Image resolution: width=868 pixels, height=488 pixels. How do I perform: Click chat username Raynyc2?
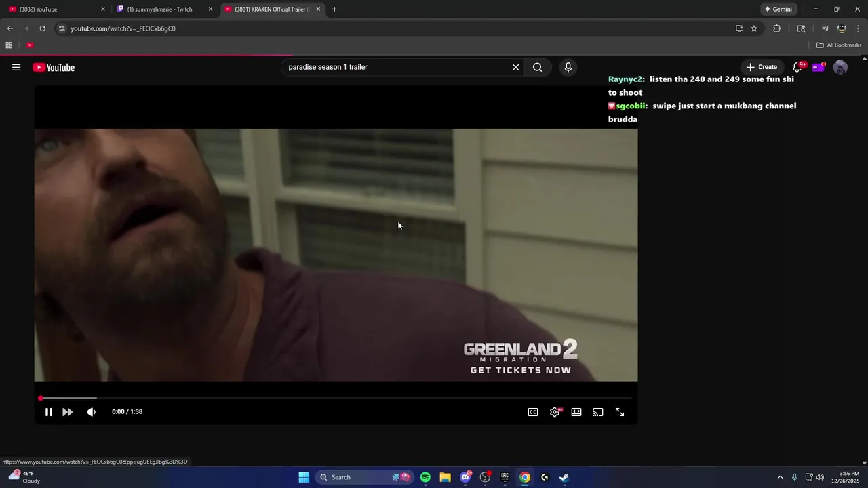(626, 79)
